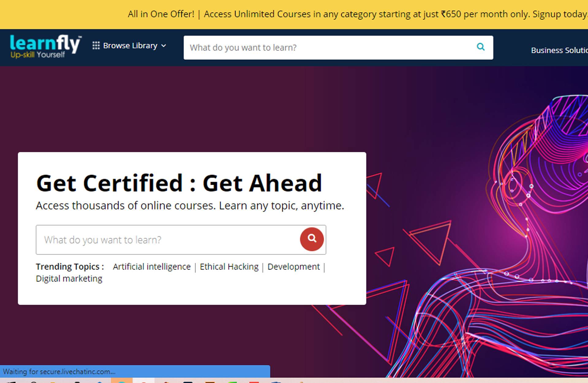Viewport: 588px width, 383px height.
Task: Click Signup today in the yellow banner
Action: pyautogui.click(x=559, y=14)
